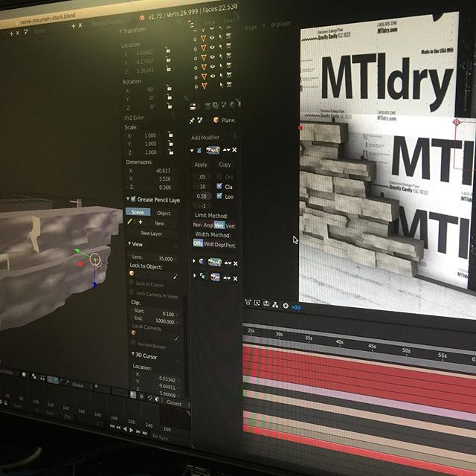Click the orange mesh icon on bottom outliner row
Image resolution: width=476 pixels, height=476 pixels.
tap(205, 86)
